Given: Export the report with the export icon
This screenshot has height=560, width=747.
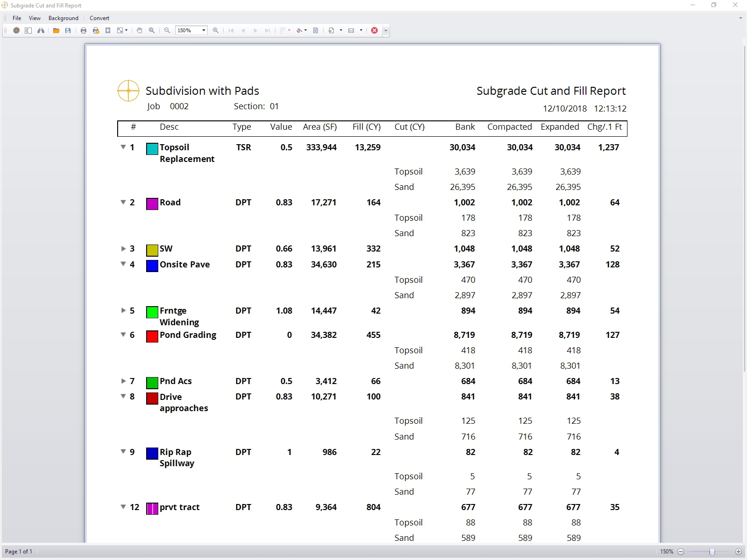Looking at the screenshot, I should point(332,30).
